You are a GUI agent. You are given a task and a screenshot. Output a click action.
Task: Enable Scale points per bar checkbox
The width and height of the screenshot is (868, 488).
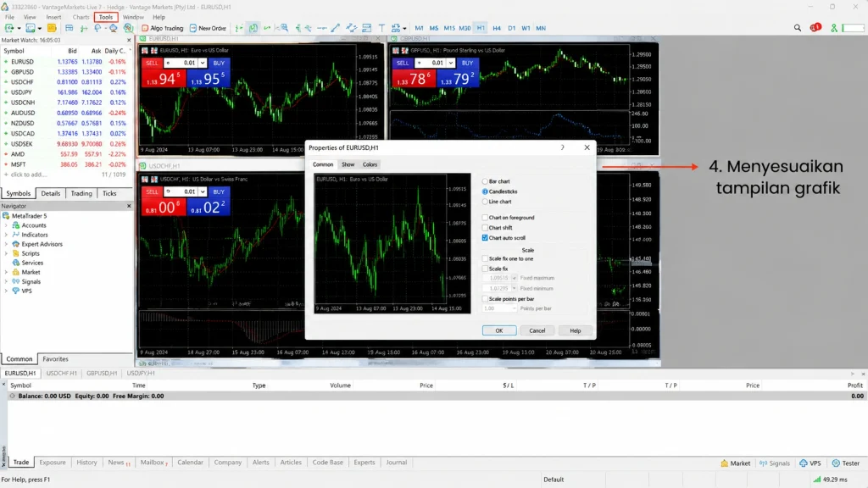[x=485, y=299]
